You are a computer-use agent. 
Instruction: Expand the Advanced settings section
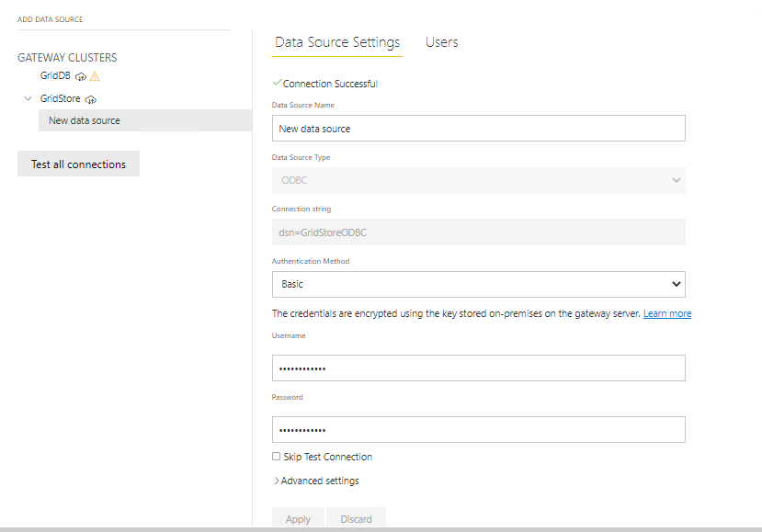pos(316,481)
